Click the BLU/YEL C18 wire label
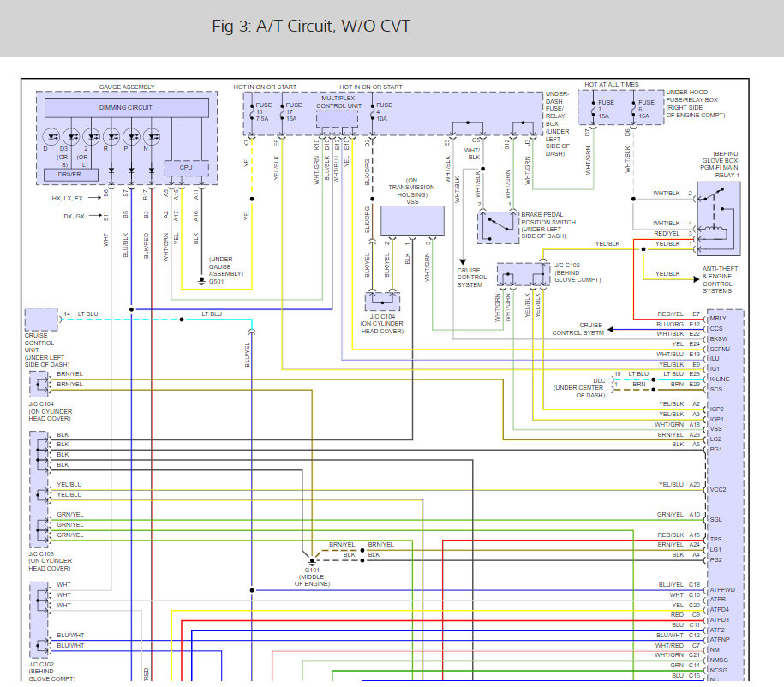This screenshot has height=687, width=784. (x=679, y=584)
